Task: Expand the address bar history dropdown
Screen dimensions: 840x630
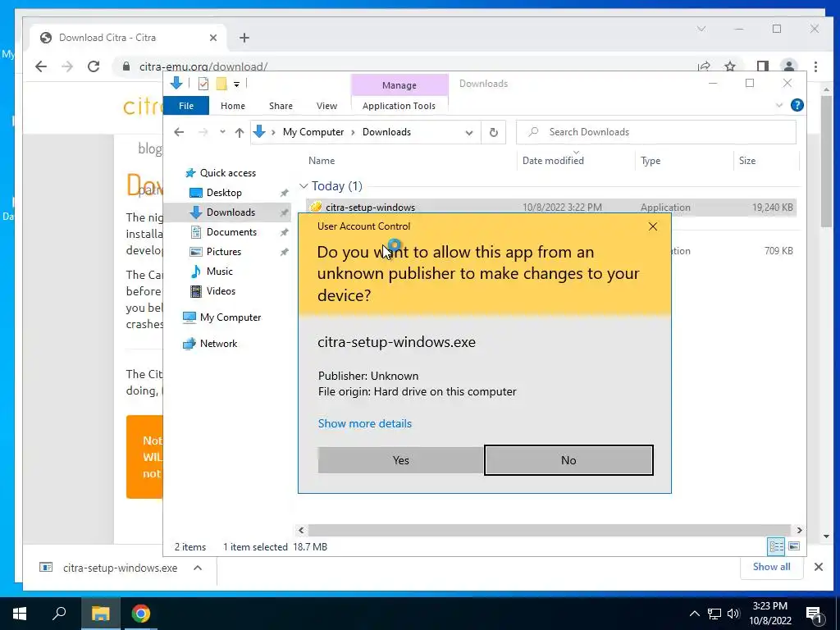Action: (x=468, y=132)
